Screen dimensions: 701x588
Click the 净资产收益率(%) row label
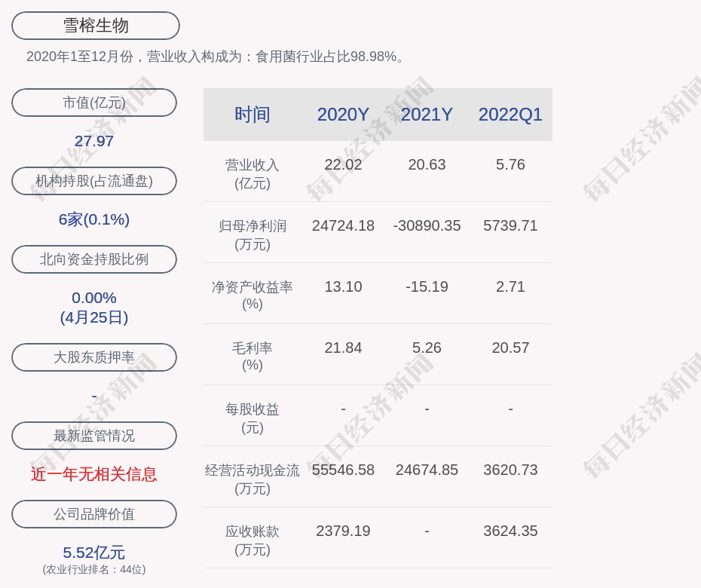pos(252,295)
